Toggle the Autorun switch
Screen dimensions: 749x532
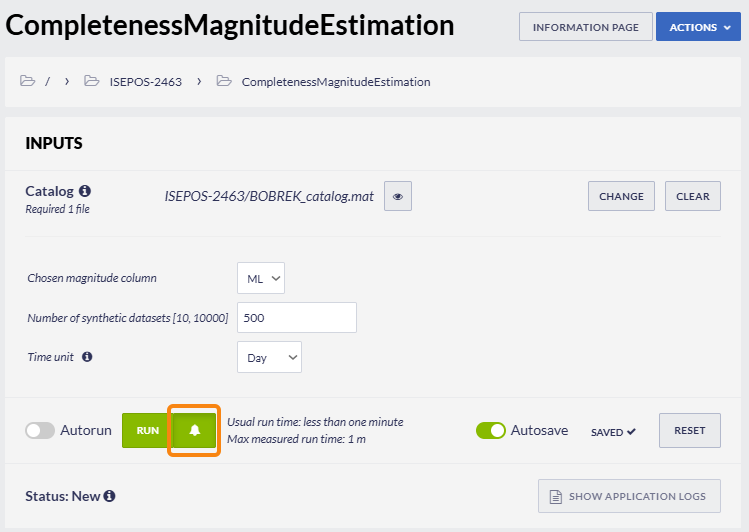40,430
